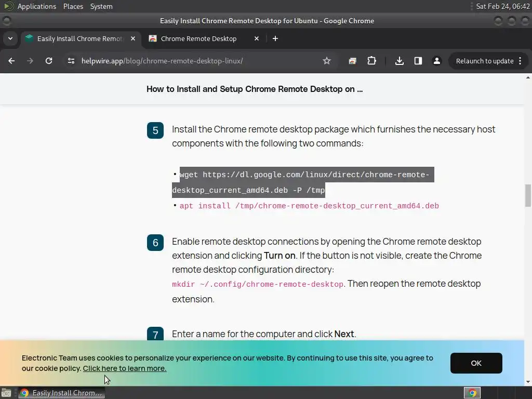Switch to Easily Install Chrome Remote tab
The image size is (532, 399).
[x=79, y=38]
